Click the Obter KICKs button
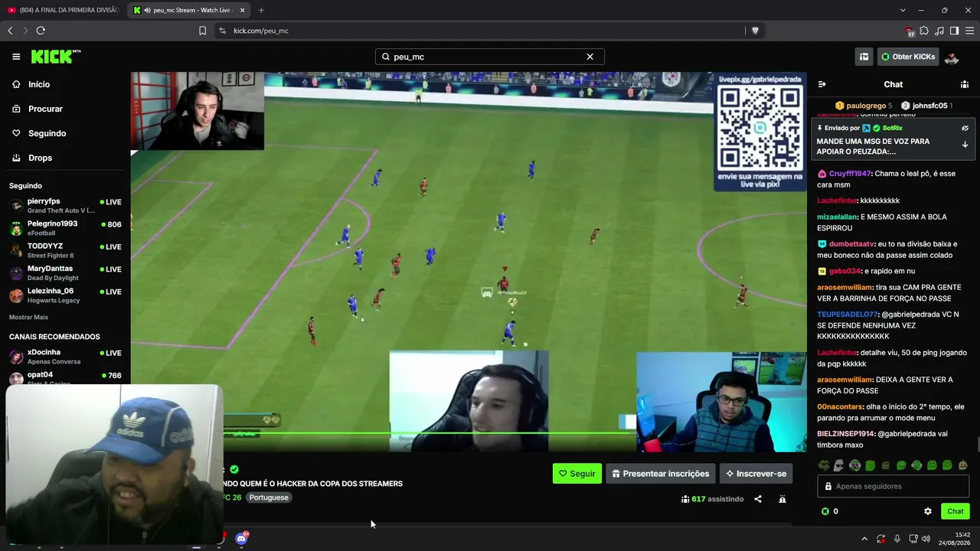 coord(908,57)
